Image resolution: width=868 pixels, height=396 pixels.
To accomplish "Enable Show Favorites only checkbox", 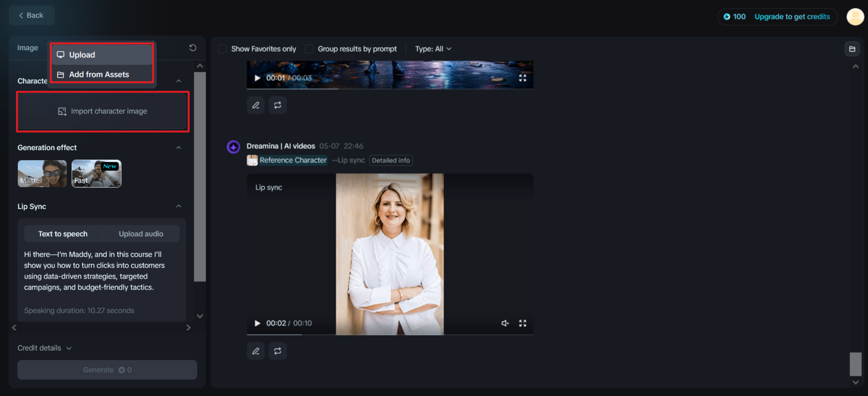I will [x=222, y=49].
